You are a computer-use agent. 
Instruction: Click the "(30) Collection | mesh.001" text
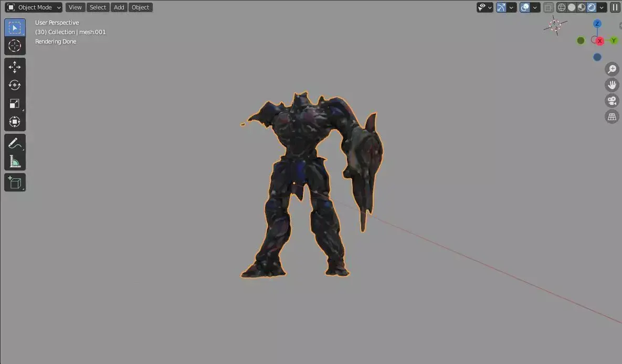(x=71, y=32)
